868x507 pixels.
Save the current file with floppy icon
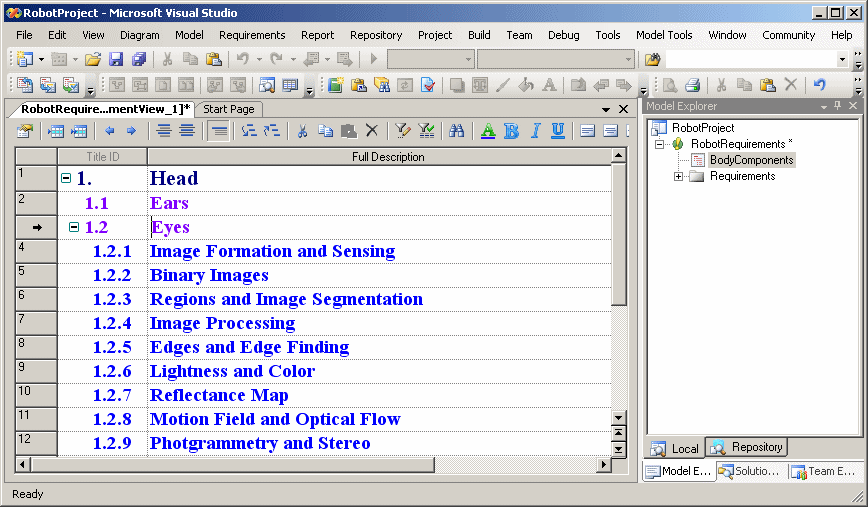[116, 59]
